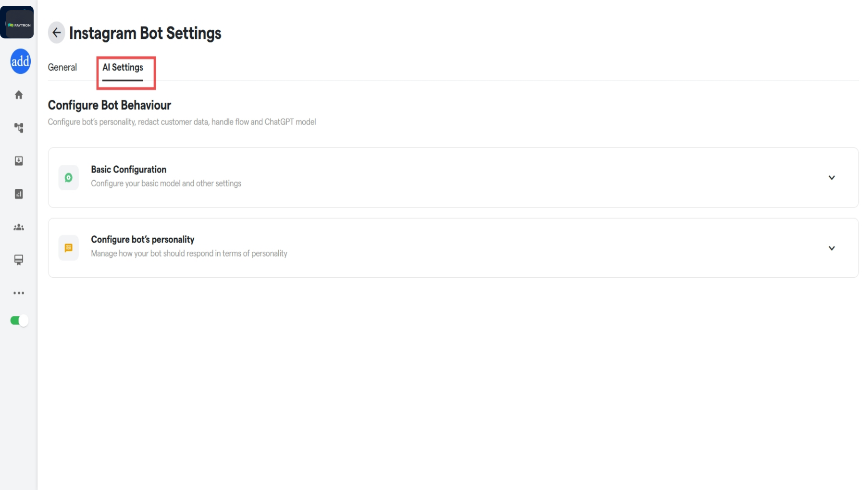The width and height of the screenshot is (868, 490).
Task: Open the three-dot more options in sidebar
Action: point(19,293)
